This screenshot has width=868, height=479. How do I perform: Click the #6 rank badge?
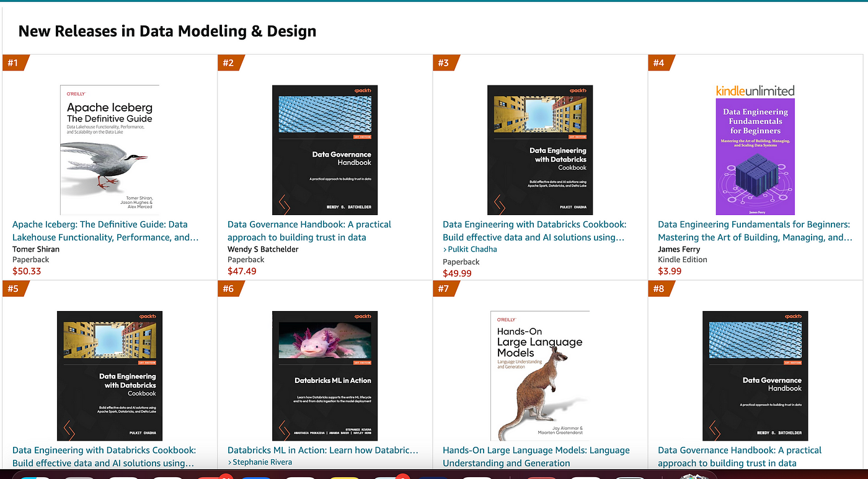pyautogui.click(x=230, y=289)
